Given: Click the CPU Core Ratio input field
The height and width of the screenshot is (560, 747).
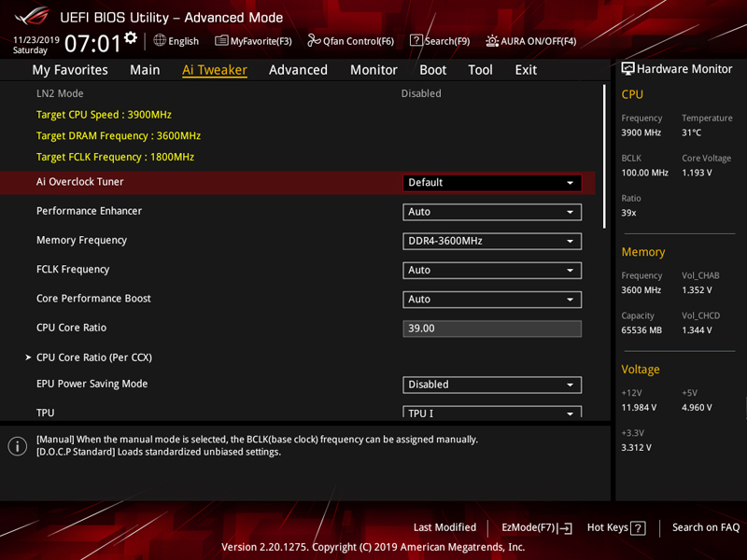Looking at the screenshot, I should click(x=492, y=329).
